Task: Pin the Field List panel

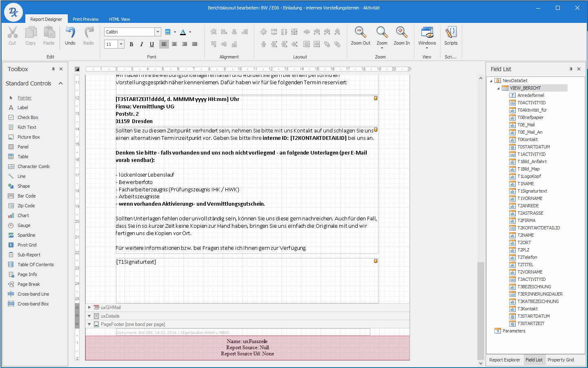Action: 571,69
